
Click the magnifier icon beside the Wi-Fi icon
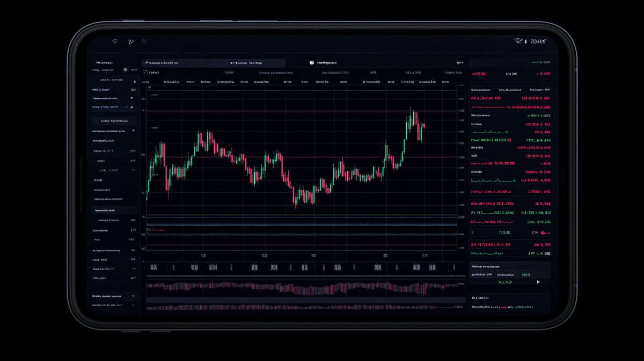click(130, 41)
